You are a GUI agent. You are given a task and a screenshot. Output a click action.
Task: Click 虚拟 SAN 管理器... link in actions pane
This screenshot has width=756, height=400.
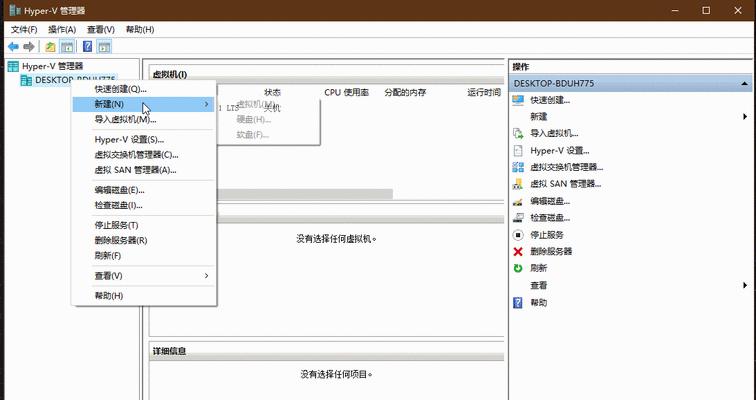566,184
